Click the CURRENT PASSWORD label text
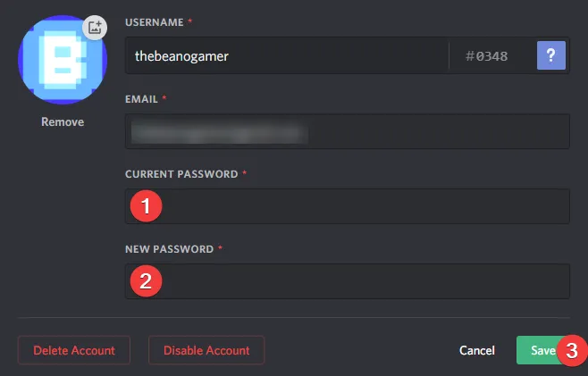Viewport: 588px width, 376px height. tap(181, 174)
